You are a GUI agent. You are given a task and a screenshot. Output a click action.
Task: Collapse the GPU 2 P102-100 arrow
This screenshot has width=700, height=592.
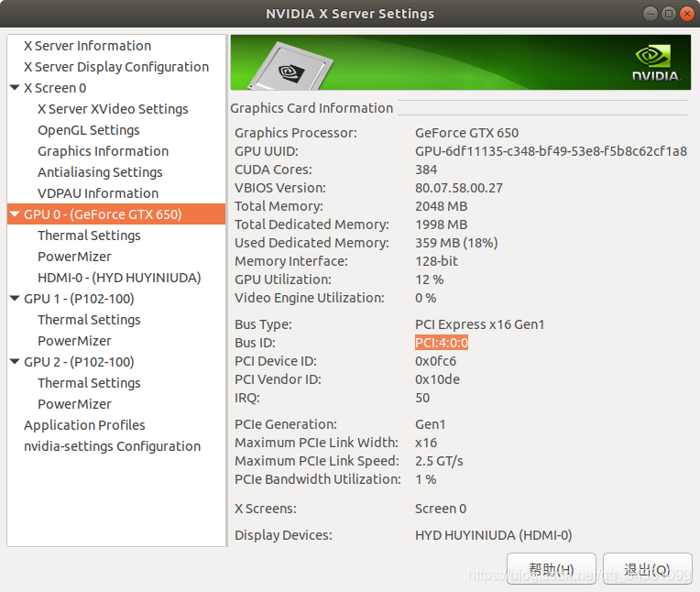[x=15, y=361]
